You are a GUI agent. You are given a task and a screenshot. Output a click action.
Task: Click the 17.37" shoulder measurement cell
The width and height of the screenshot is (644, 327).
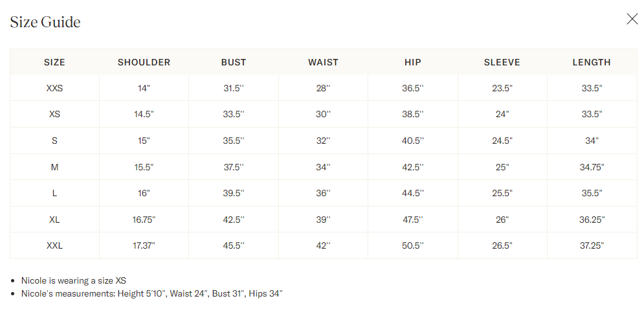(x=144, y=245)
